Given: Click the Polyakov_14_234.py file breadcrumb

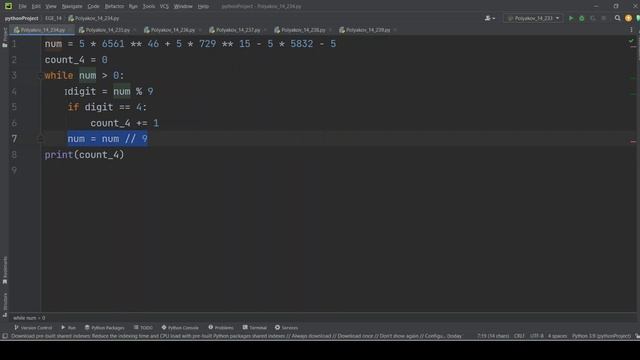Looking at the screenshot, I should pyautogui.click(x=94, y=18).
